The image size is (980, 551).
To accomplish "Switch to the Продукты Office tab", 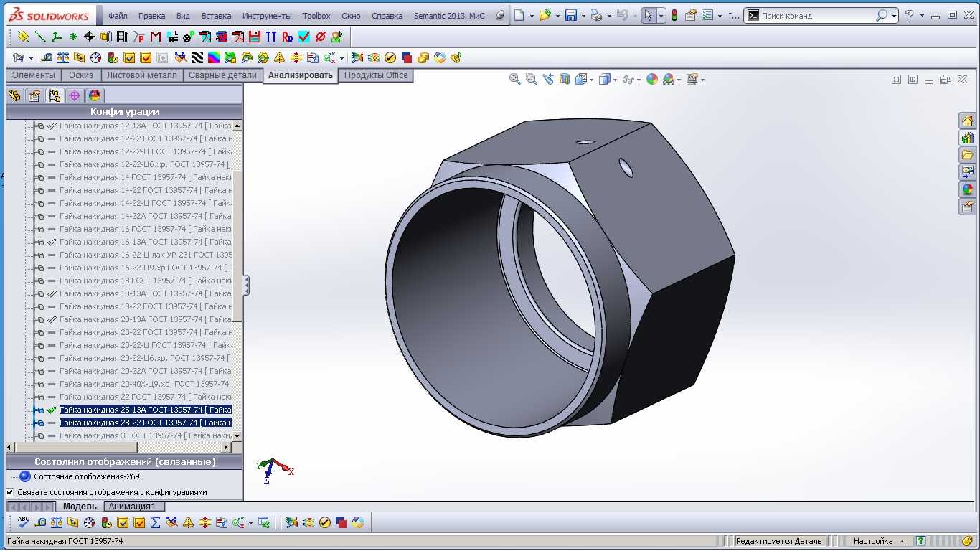I will (376, 75).
